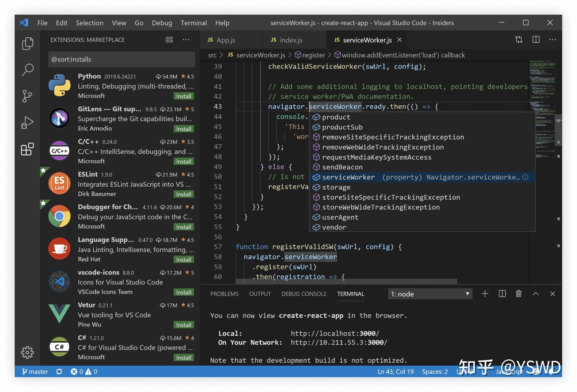Click the Extensions icon in activity bar

click(27, 149)
